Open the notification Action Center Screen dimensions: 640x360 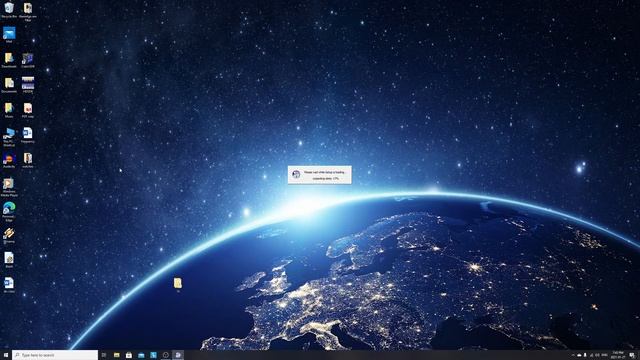[632, 355]
